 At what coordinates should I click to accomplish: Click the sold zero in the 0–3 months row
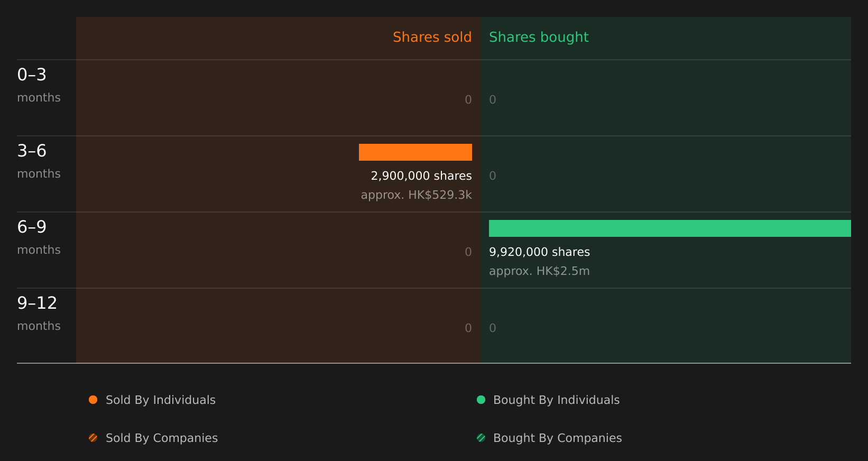[468, 99]
